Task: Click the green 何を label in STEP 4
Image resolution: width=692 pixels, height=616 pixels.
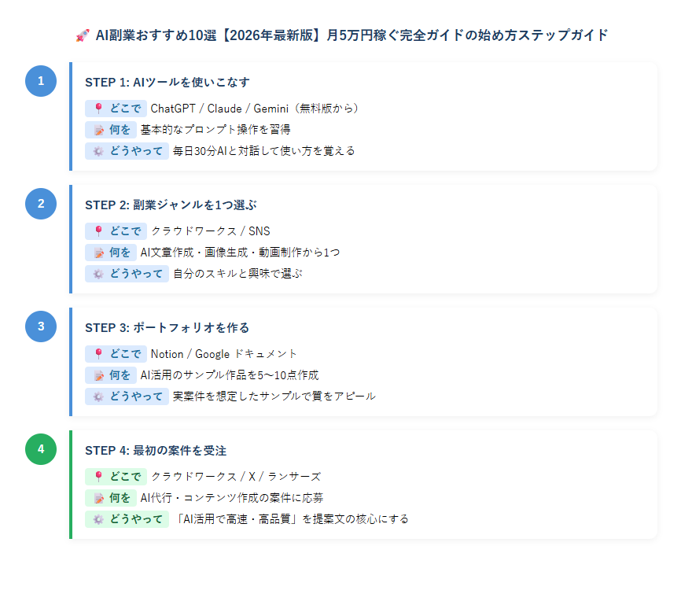Action: pyautogui.click(x=111, y=498)
